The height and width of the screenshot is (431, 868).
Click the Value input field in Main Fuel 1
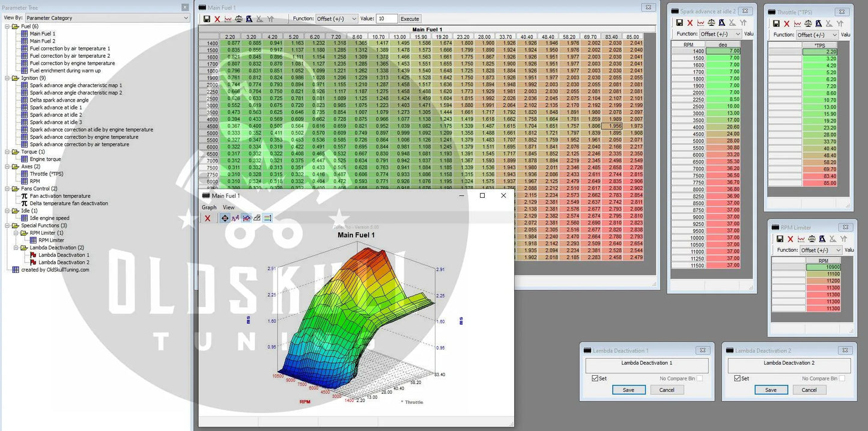point(386,19)
